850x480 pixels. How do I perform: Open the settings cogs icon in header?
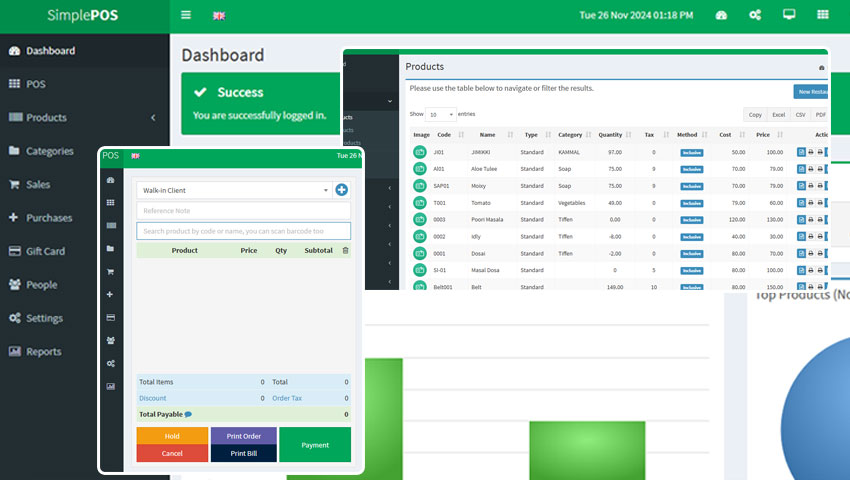click(755, 15)
